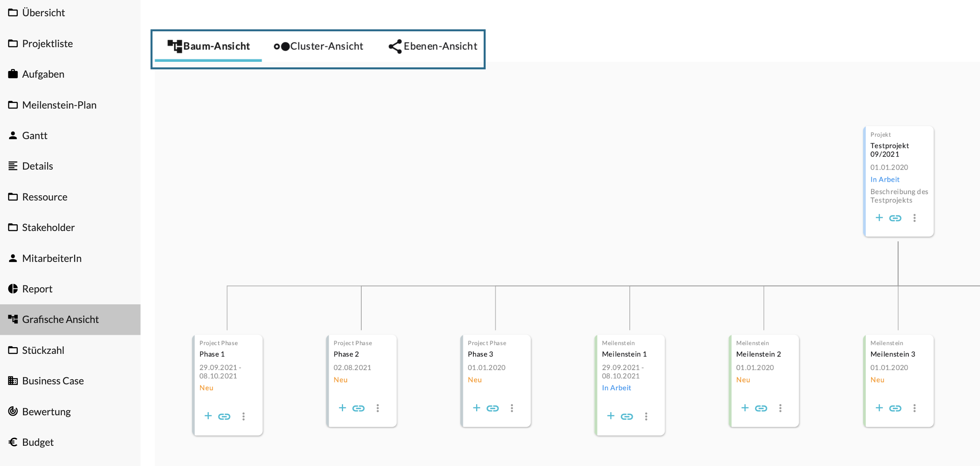Open three-dot menu on Phase 1 card

tap(244, 416)
